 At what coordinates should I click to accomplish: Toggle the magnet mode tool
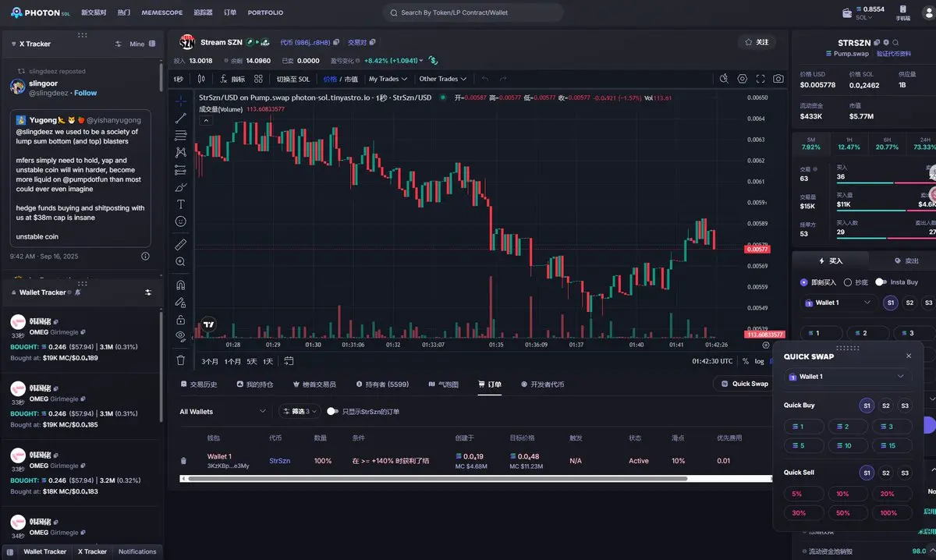(x=181, y=285)
